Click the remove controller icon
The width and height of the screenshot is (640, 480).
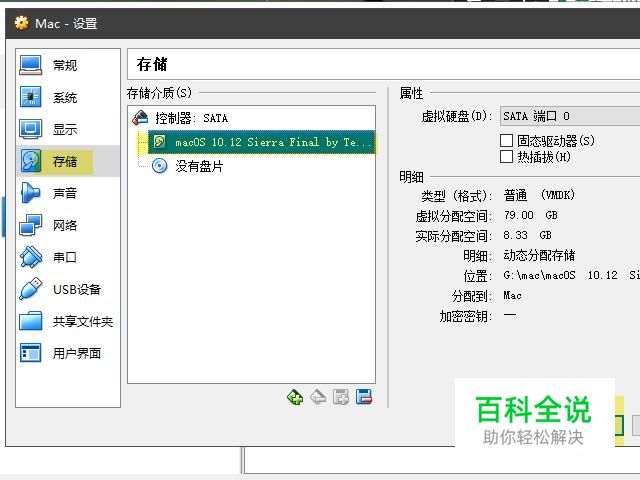(318, 397)
